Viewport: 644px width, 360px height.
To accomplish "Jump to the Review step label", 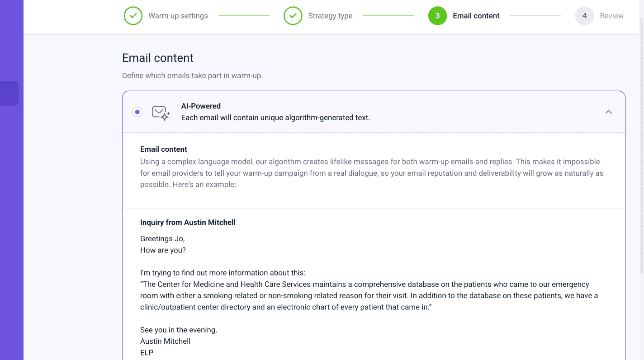I will coord(611,16).
